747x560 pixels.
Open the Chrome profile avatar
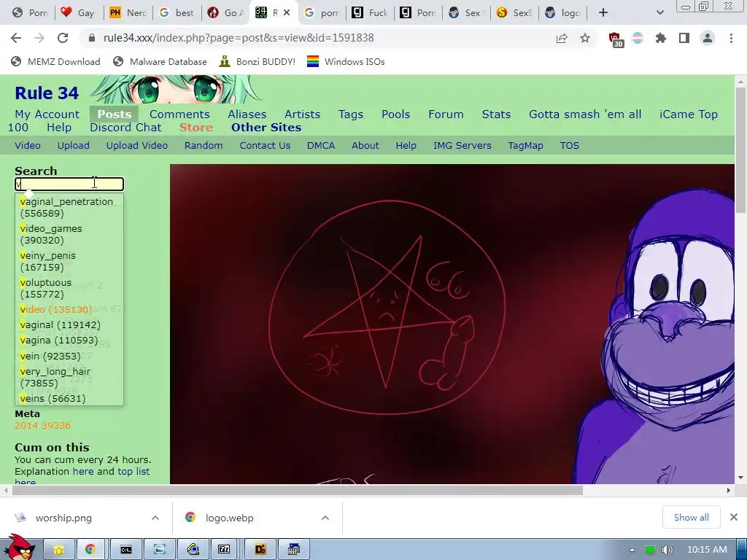708,38
